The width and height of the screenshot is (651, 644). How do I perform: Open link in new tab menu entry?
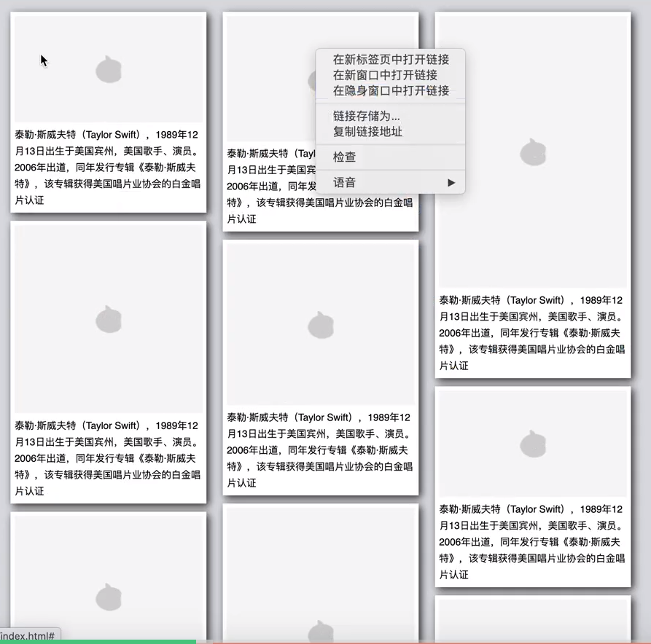tap(390, 60)
